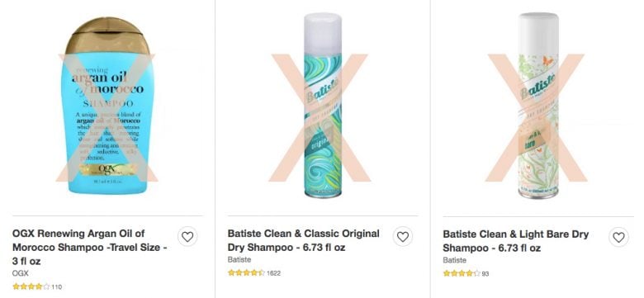
Task: Open the OGX Renewing Argan Oil product title
Action: [x=89, y=247]
